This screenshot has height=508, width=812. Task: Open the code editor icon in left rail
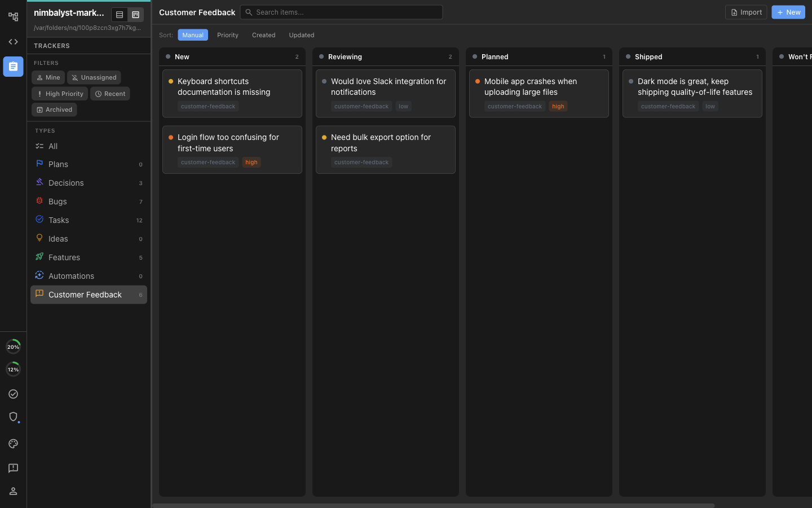coord(13,42)
